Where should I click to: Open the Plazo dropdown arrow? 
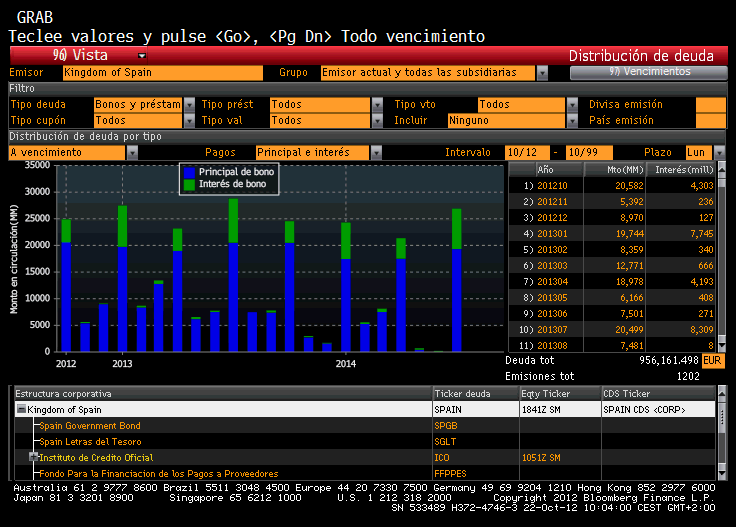click(x=719, y=152)
